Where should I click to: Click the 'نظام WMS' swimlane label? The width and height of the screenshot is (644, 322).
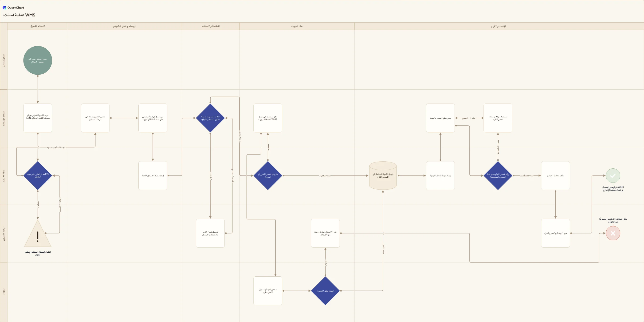pyautogui.click(x=4, y=176)
